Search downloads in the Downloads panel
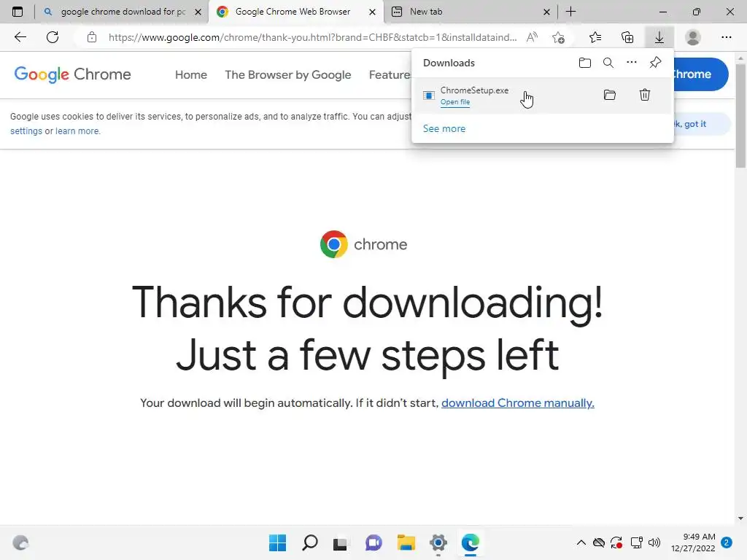The width and height of the screenshot is (747, 560). pyautogui.click(x=608, y=63)
